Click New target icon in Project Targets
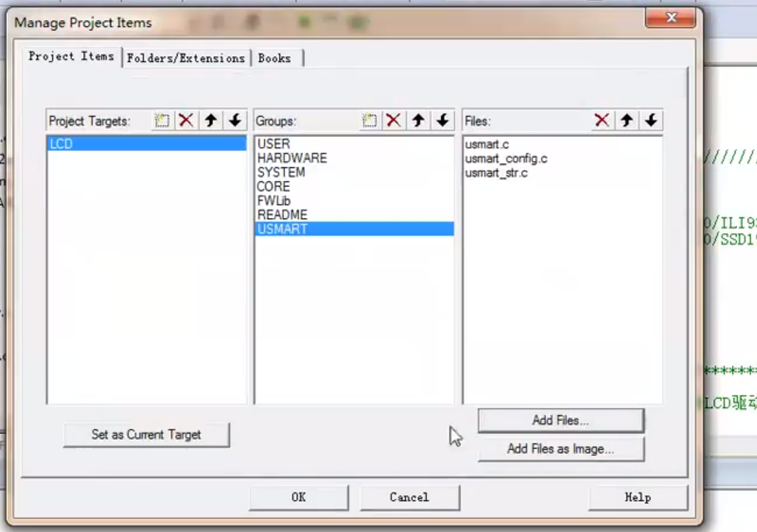Screen dimensions: 757x532 (x=161, y=120)
